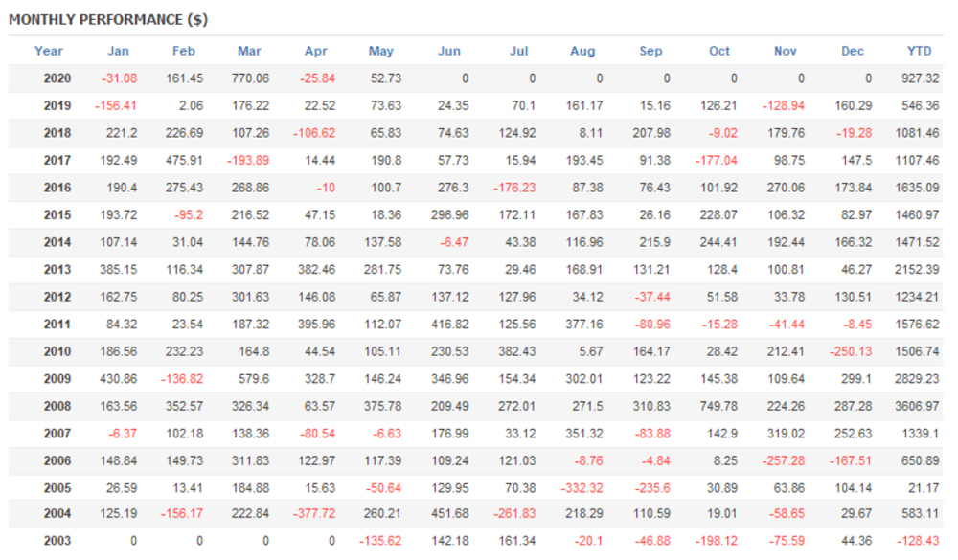The height and width of the screenshot is (560, 958).
Task: Sort by the Jan column header
Action: pos(119,51)
